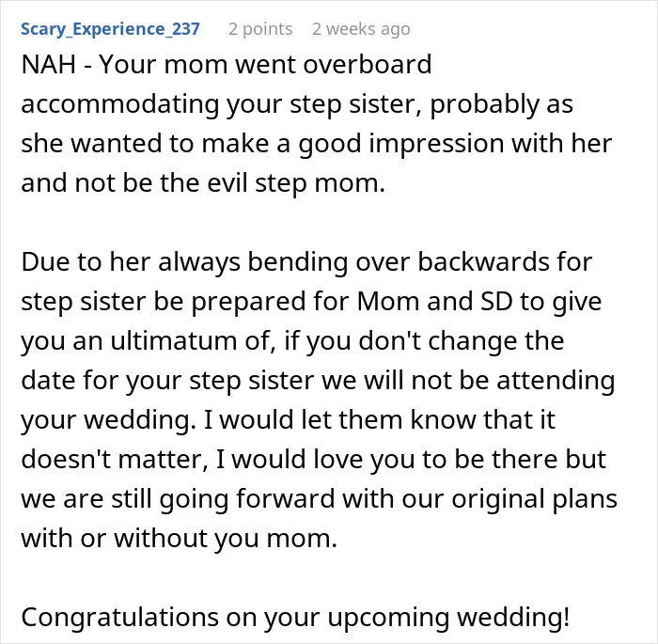
Task: Click the phrase "bending over backwards"
Action: tap(399, 262)
